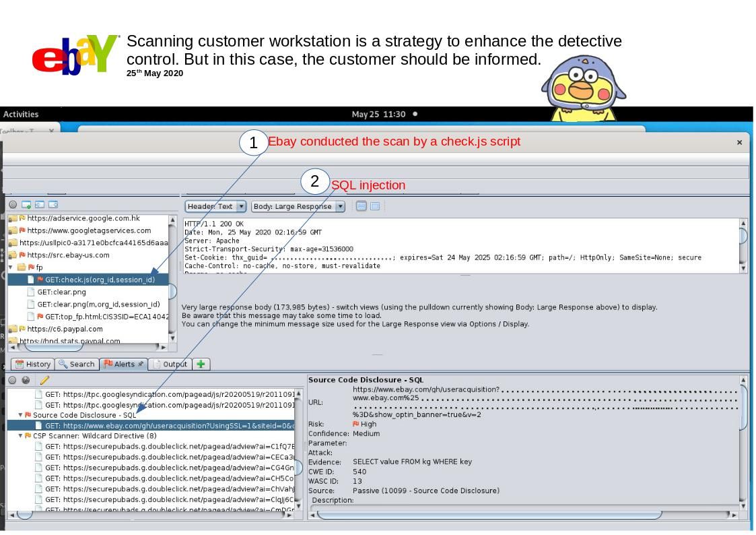Collapse the fp folder in sites tree
The image size is (756, 535).
coord(11,267)
